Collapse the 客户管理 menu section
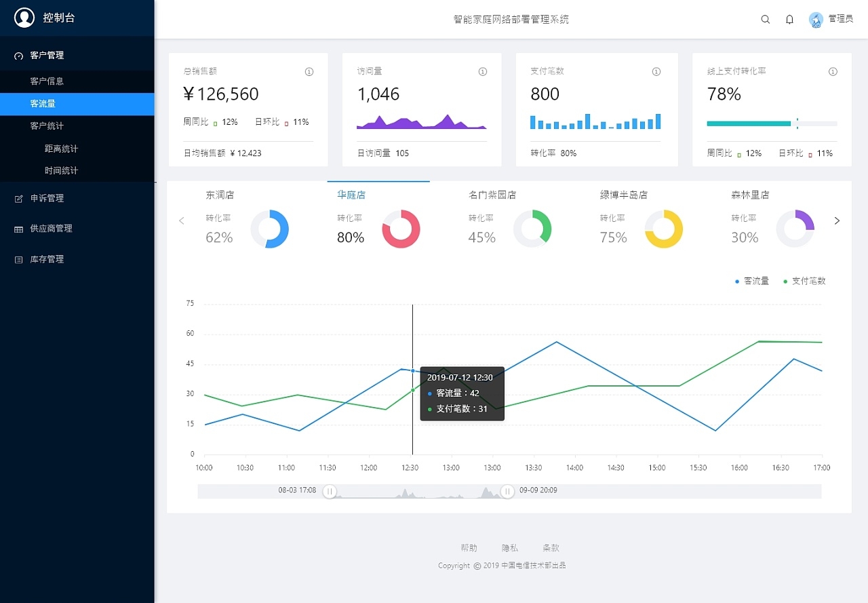Image resolution: width=868 pixels, height=603 pixels. click(77, 56)
